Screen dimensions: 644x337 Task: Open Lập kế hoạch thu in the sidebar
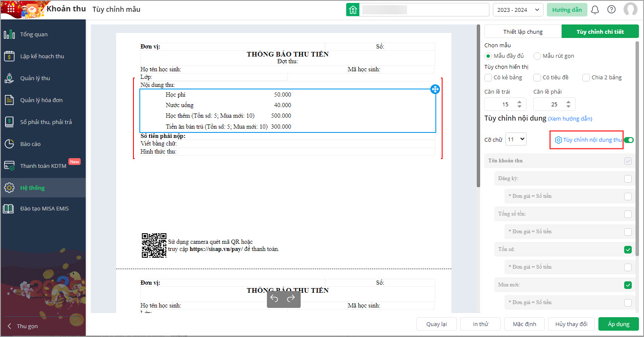click(x=43, y=56)
